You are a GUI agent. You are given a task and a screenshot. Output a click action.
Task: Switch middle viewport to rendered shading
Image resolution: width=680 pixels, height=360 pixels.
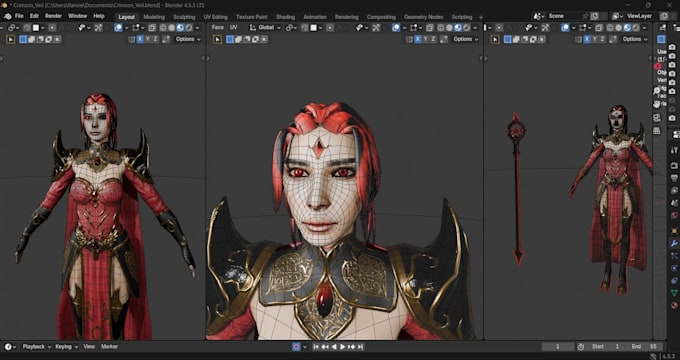click(x=466, y=28)
